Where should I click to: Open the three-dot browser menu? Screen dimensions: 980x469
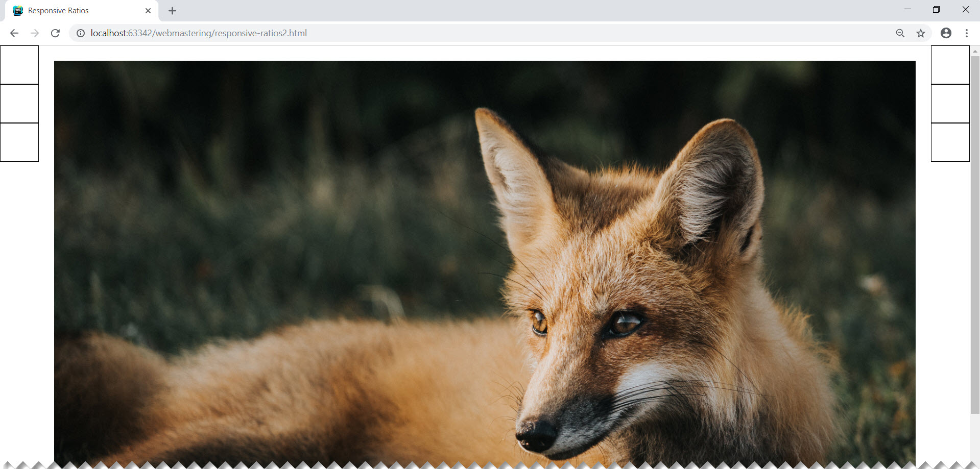coord(966,33)
